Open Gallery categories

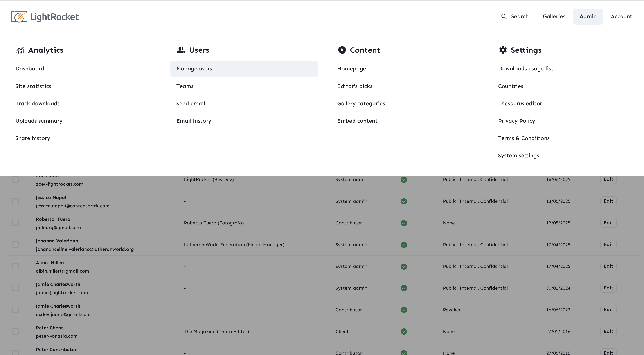click(x=361, y=103)
